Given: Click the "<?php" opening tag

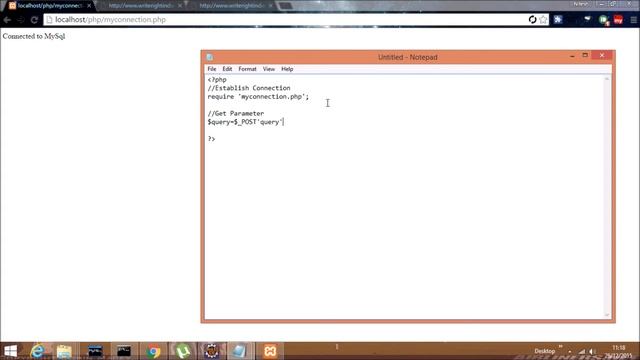Looking at the screenshot, I should coord(217,80).
